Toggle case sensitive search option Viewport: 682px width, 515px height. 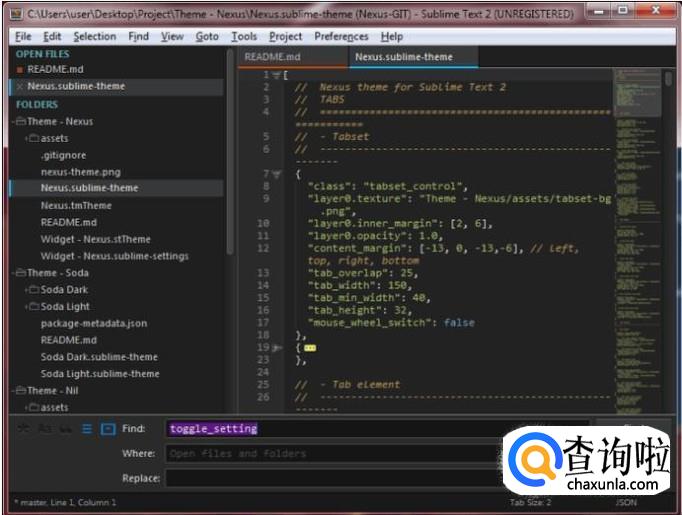click(45, 429)
